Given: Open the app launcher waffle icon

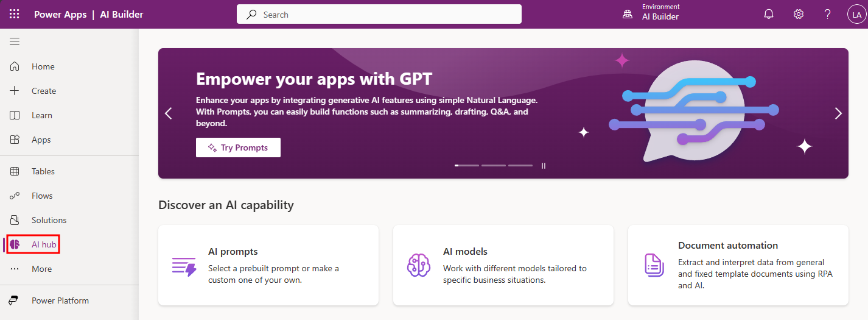Looking at the screenshot, I should (x=14, y=14).
